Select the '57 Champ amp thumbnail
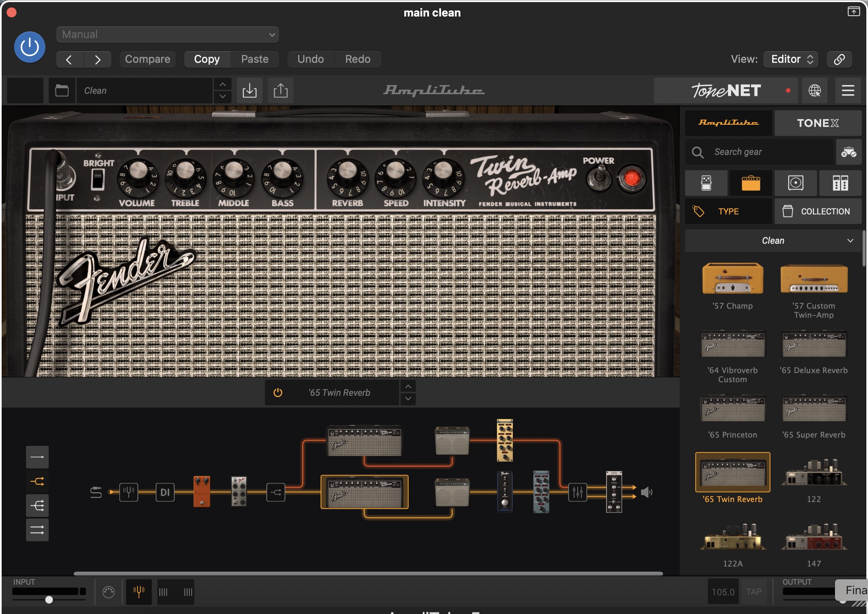 tap(733, 279)
